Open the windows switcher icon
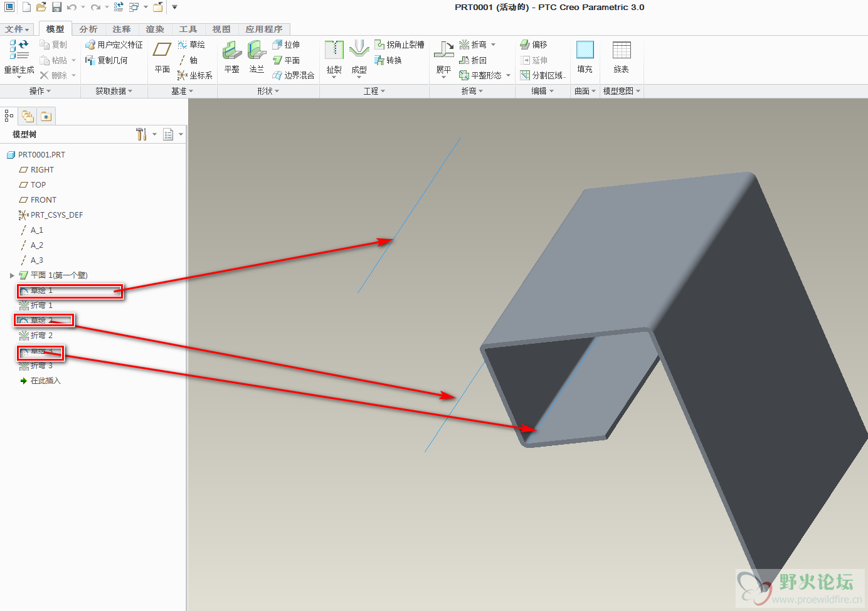 tap(134, 8)
